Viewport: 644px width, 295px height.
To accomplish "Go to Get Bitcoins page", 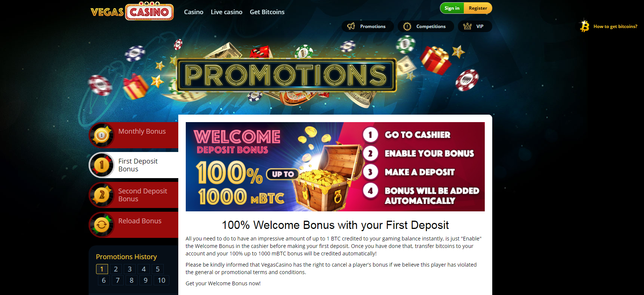I will (267, 12).
